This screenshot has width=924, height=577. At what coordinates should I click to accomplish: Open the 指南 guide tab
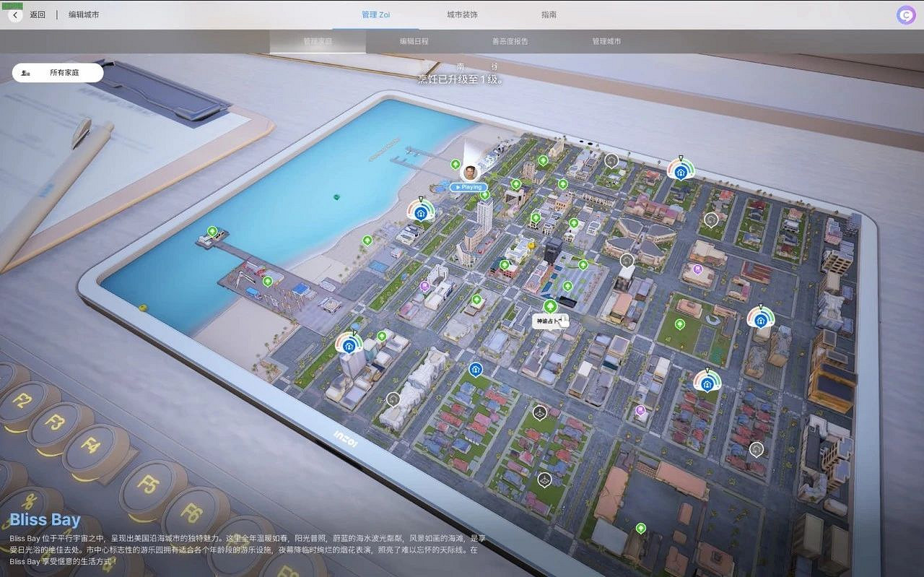pyautogui.click(x=549, y=14)
